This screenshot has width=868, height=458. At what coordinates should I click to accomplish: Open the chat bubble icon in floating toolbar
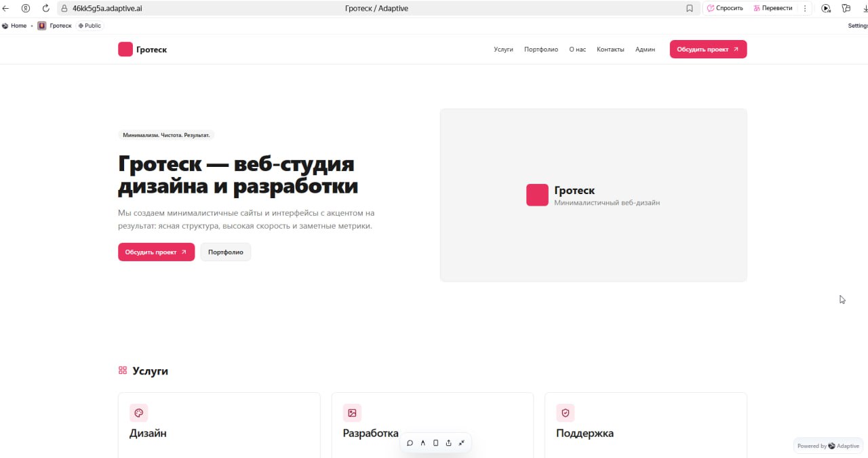coord(410,443)
